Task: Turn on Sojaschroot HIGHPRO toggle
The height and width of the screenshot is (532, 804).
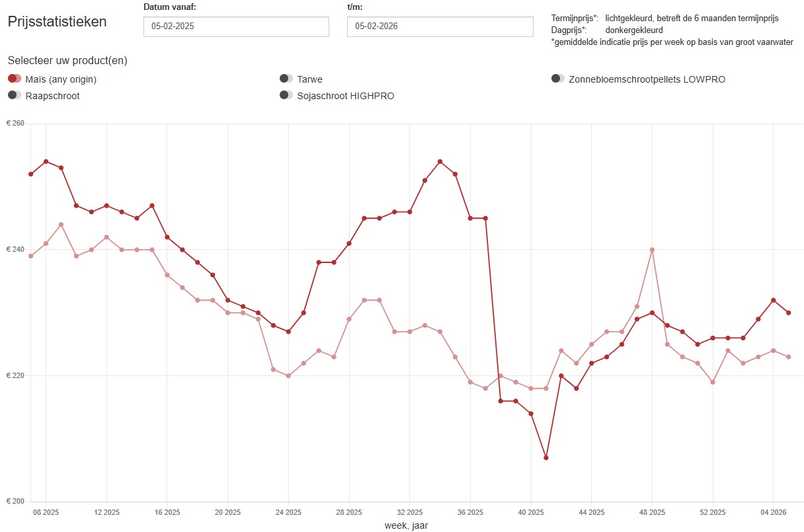Action: pyautogui.click(x=286, y=95)
